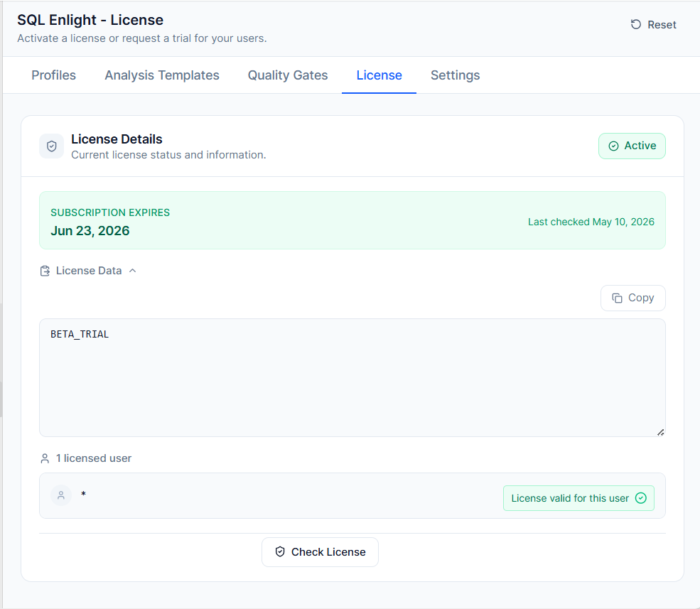Click the Last checked May 10, 2026 text
Image resolution: width=700 pixels, height=609 pixels.
[591, 222]
